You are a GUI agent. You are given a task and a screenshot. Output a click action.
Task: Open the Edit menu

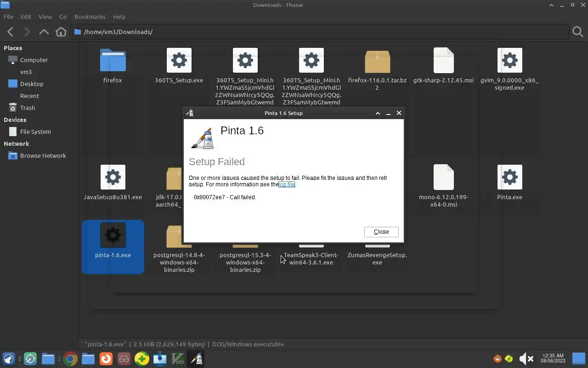26,17
